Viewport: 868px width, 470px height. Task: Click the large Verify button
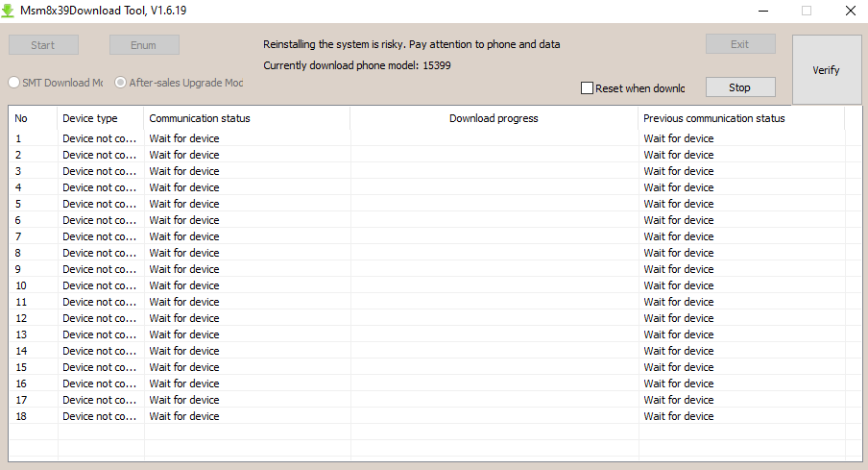click(827, 70)
